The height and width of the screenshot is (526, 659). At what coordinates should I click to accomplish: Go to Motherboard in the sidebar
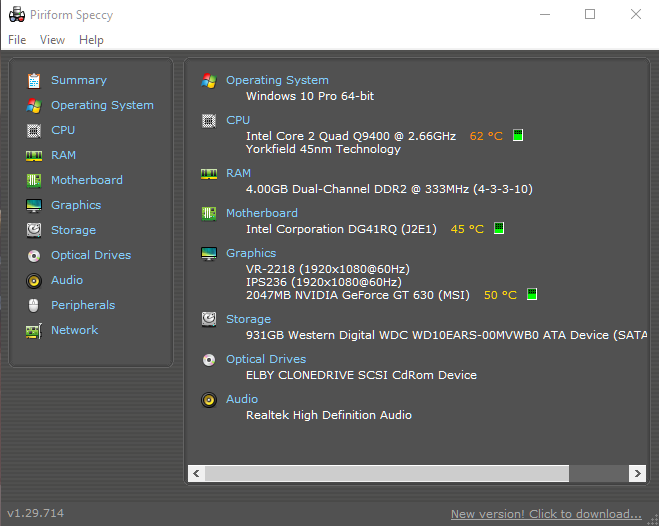tap(87, 180)
